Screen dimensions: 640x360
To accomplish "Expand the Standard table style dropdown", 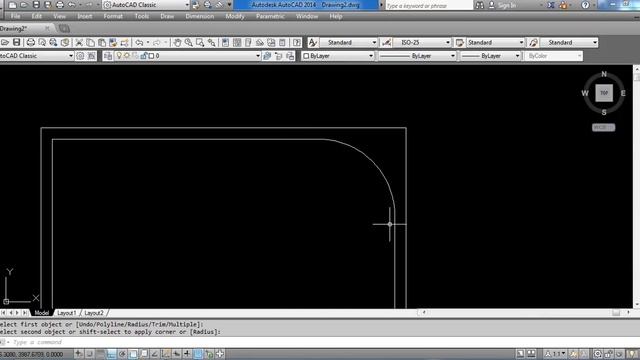I will (x=521, y=42).
